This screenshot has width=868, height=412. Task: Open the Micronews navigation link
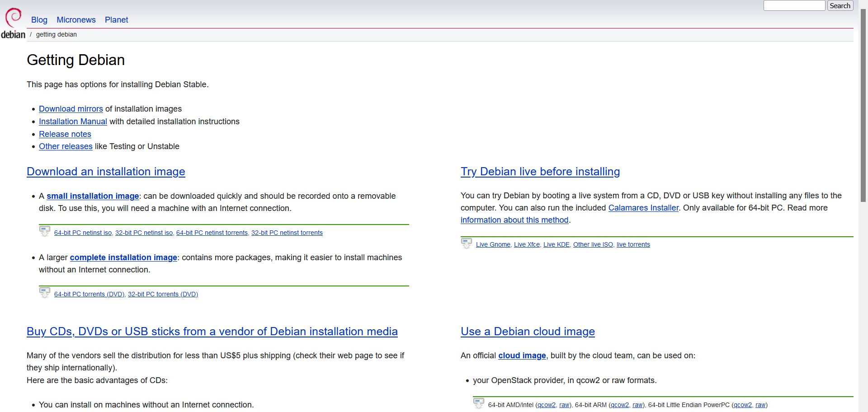click(x=76, y=20)
